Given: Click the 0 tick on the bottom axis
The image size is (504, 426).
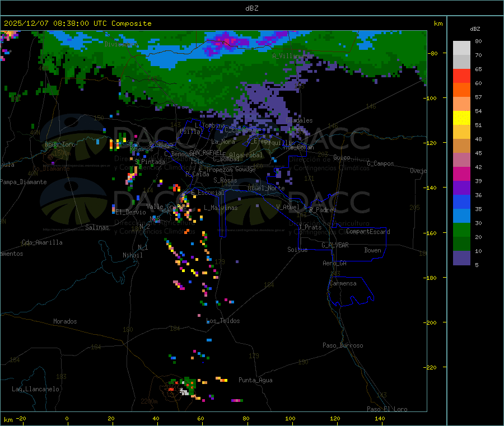Looking at the screenshot, I should (67, 418).
